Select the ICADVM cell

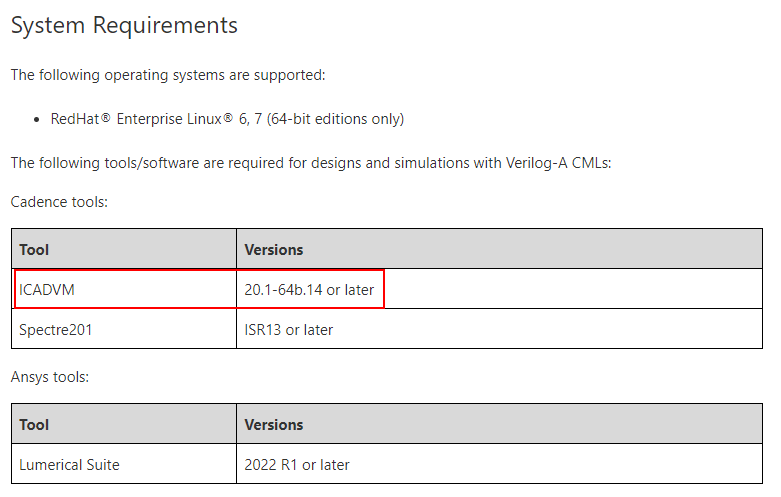[124, 289]
